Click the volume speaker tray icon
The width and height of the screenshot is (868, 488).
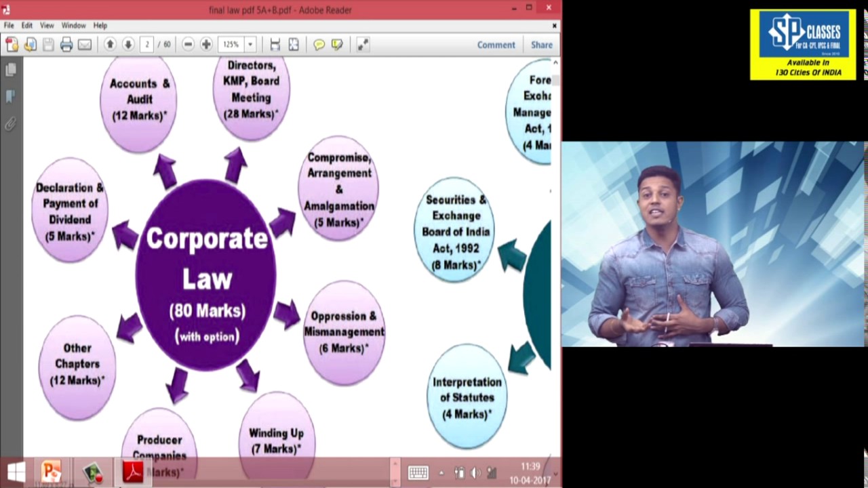pyautogui.click(x=475, y=473)
